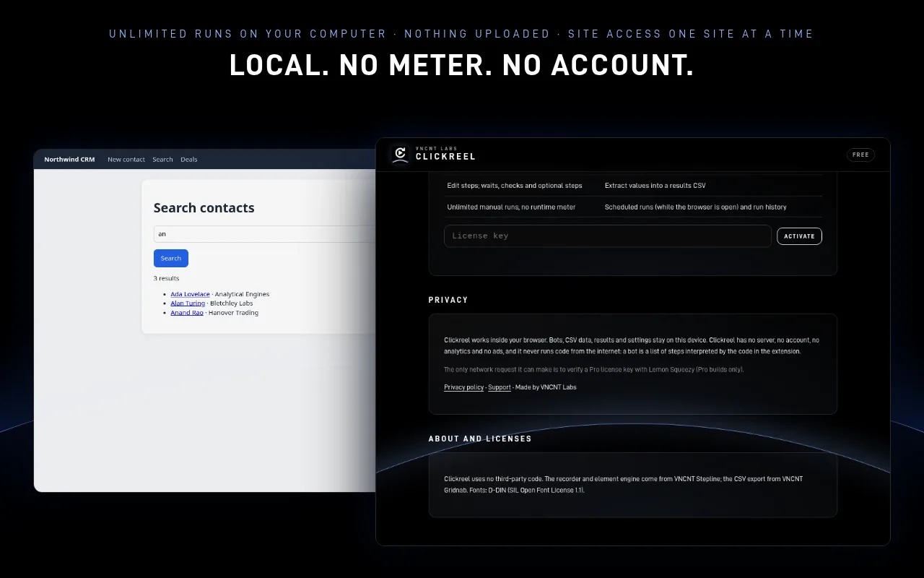Screen dimensions: 924x578
Task: Open the Support link
Action: [500, 387]
